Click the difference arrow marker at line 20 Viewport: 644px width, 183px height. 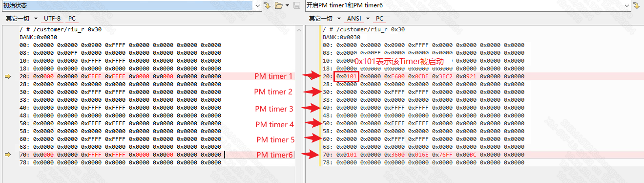pyautogui.click(x=8, y=76)
